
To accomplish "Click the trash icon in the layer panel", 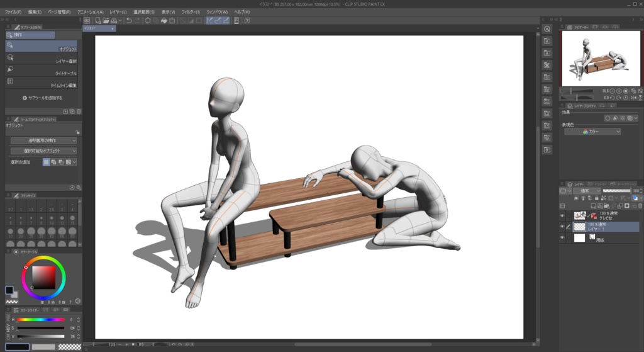I will (640, 206).
